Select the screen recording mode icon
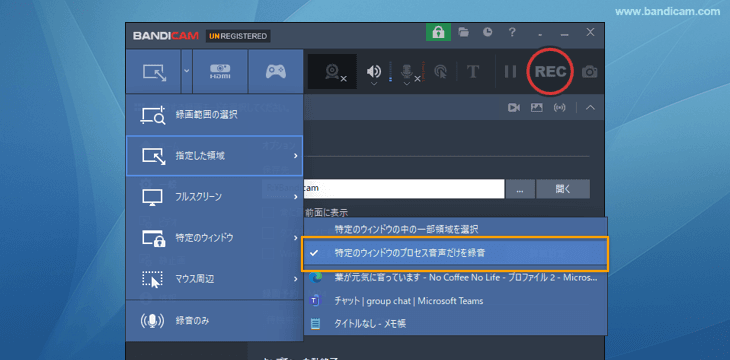 click(x=154, y=72)
